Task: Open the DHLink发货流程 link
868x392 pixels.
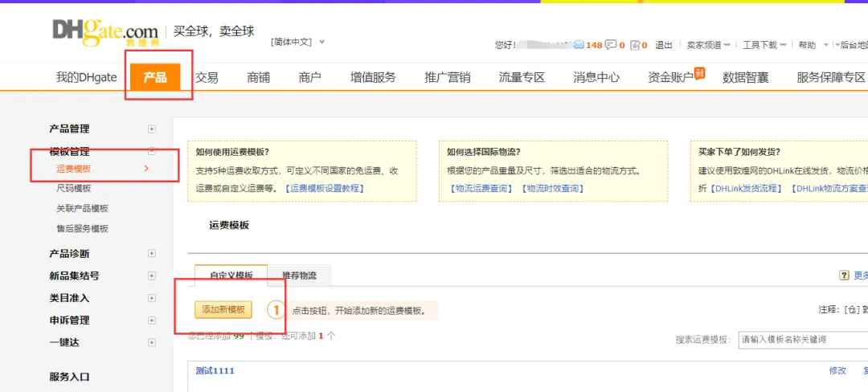Action: [x=746, y=189]
